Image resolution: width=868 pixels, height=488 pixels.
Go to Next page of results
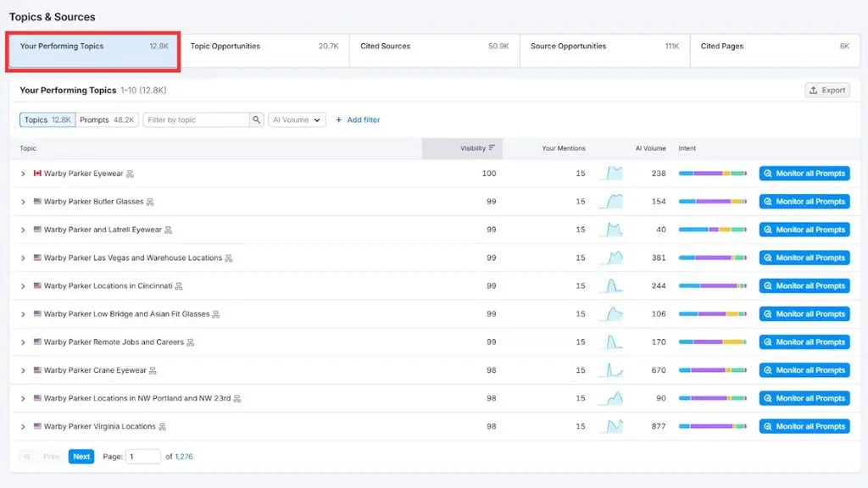click(x=81, y=457)
